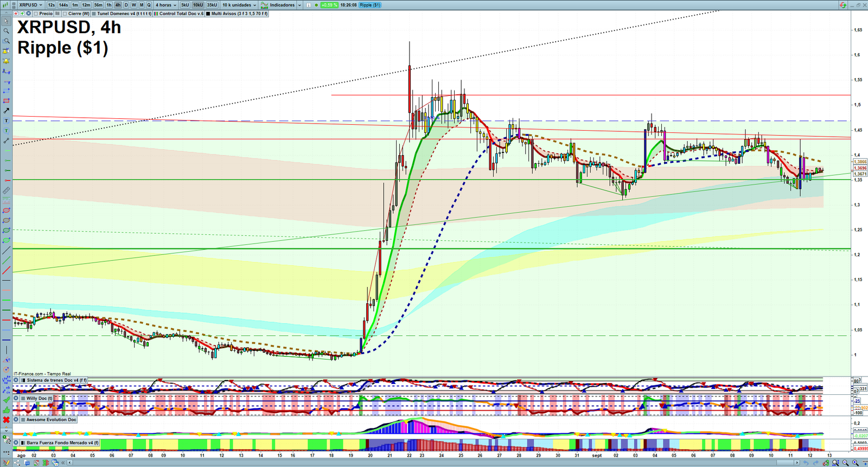This screenshot has width=868, height=467.
Task: Open the 10 k unidades dropdown
Action: (x=239, y=5)
